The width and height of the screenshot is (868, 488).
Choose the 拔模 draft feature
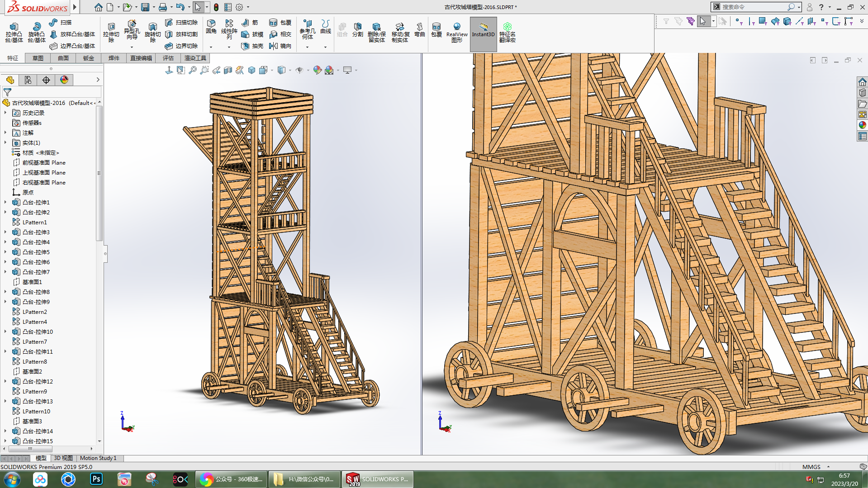tap(252, 34)
